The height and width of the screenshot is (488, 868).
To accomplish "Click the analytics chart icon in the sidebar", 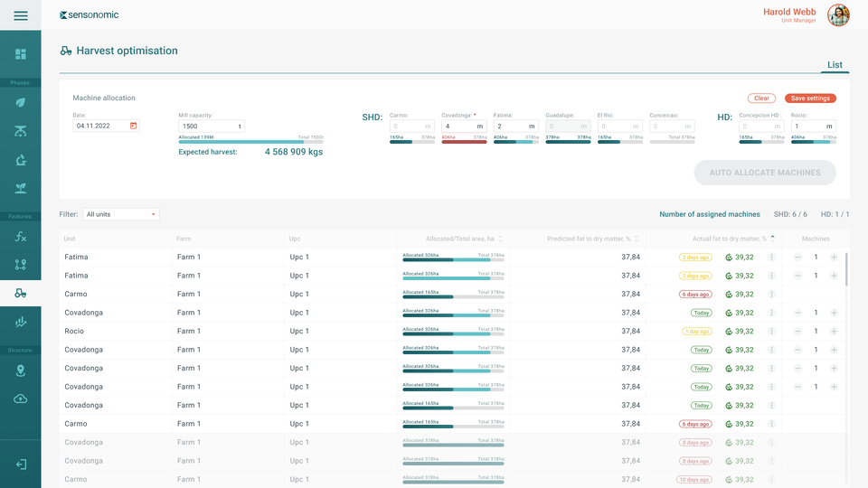I will coord(20,322).
